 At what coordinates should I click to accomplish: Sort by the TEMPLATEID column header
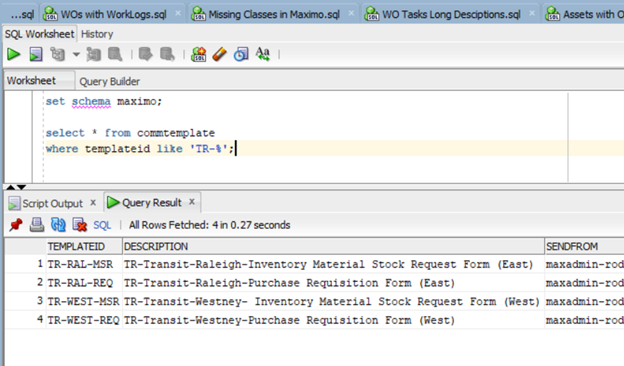pos(84,247)
